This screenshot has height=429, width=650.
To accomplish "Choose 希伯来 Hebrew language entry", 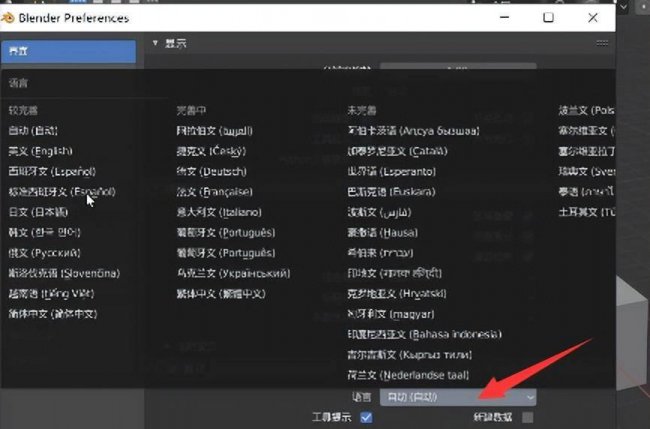I will tap(380, 253).
